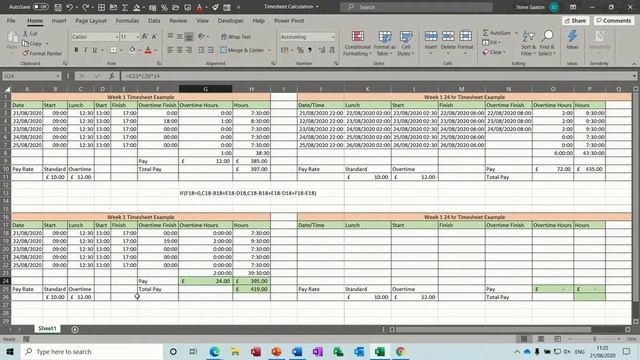Image resolution: width=640 pixels, height=360 pixels.
Task: Open the borders dropdown arrow
Action: tap(121, 50)
